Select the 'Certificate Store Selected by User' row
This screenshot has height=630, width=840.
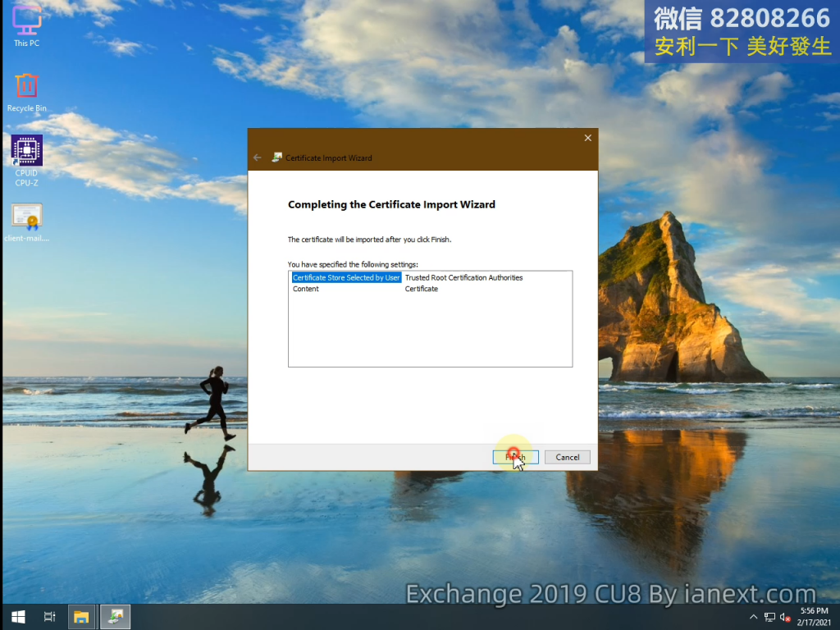click(x=346, y=278)
